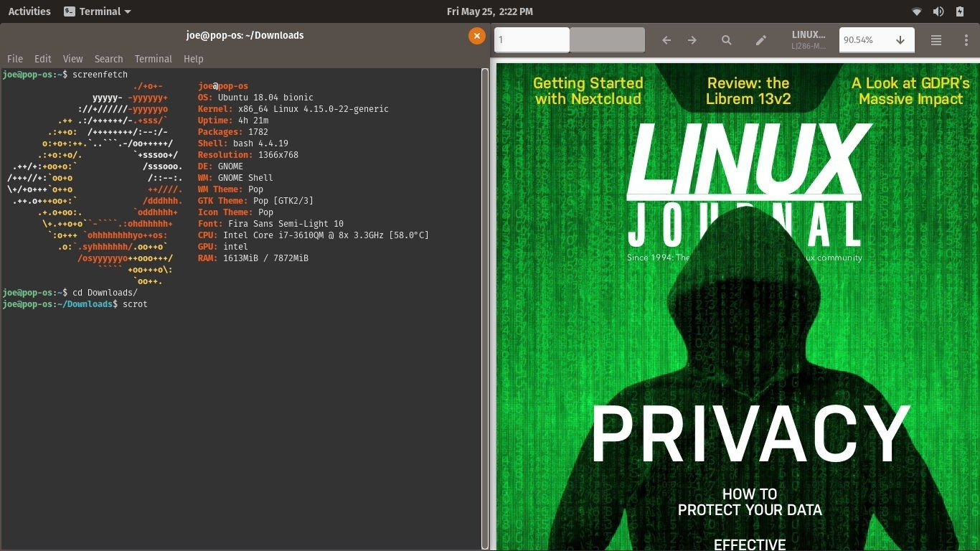The image size is (980, 551).
Task: Open the viewer view options list icon
Action: click(936, 40)
